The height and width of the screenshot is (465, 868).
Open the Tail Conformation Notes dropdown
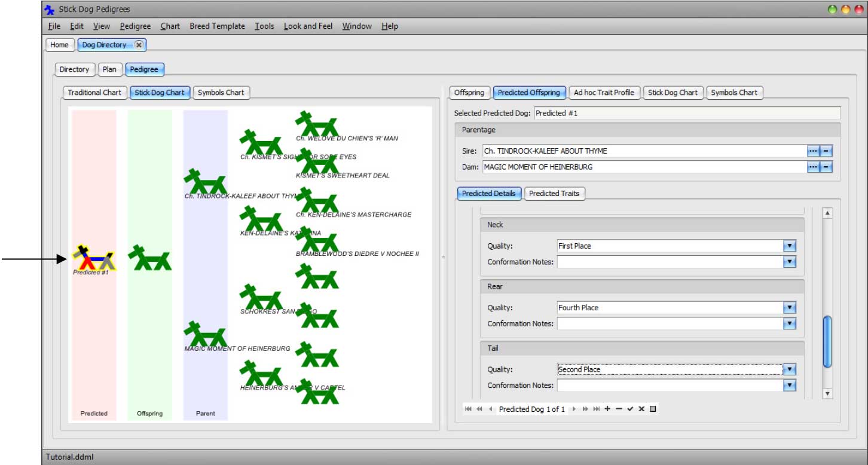790,386
